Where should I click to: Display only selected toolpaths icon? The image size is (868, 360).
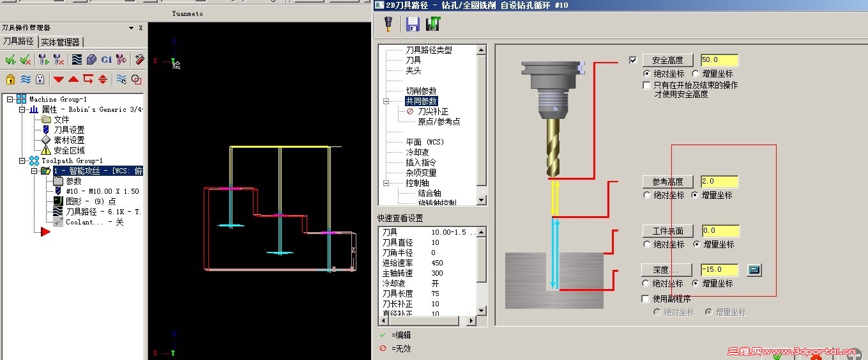(121, 79)
